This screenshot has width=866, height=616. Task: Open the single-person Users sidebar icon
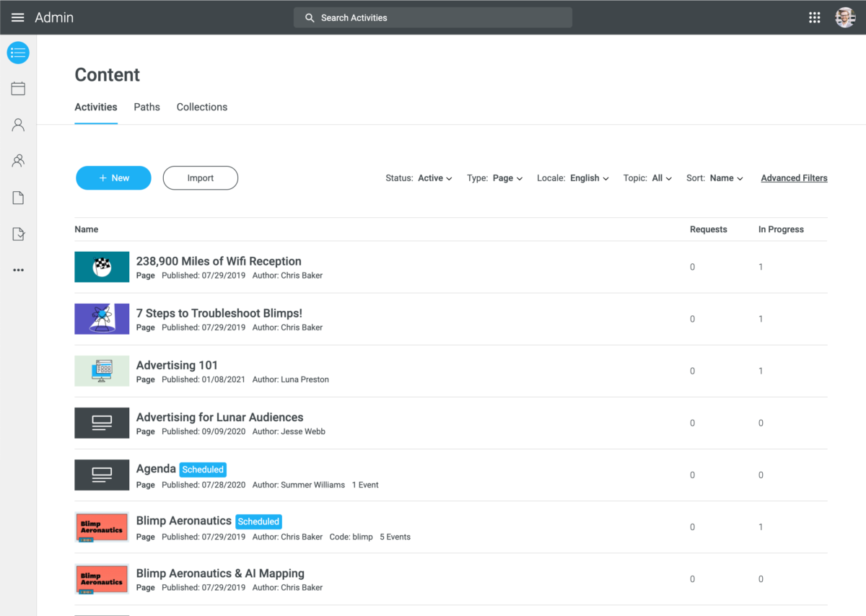(17, 124)
